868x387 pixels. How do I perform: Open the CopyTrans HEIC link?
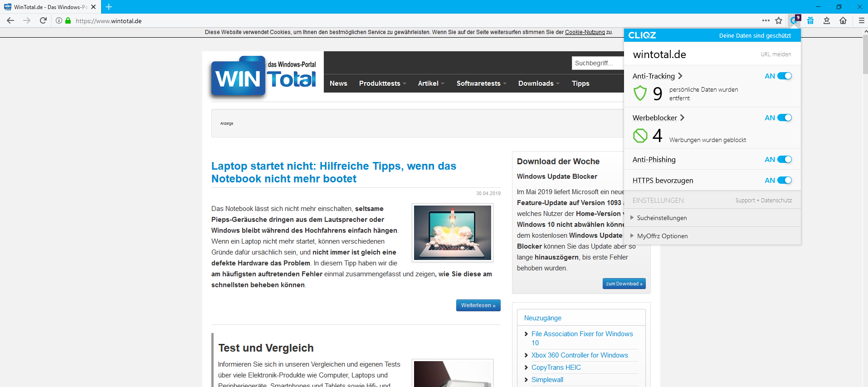pos(556,367)
